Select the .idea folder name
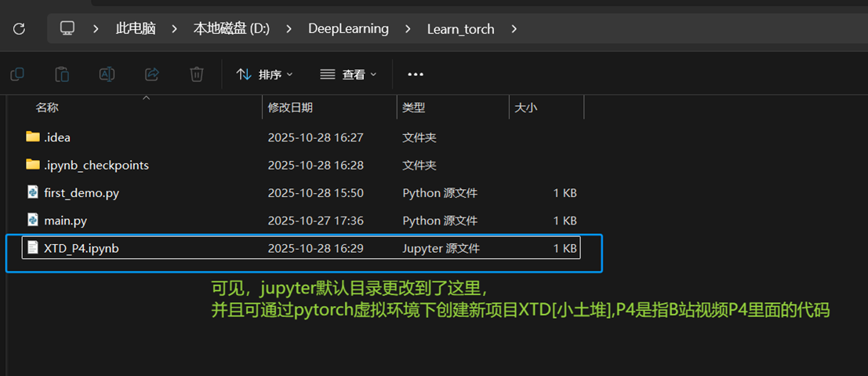The width and height of the screenshot is (868, 376). click(x=57, y=137)
